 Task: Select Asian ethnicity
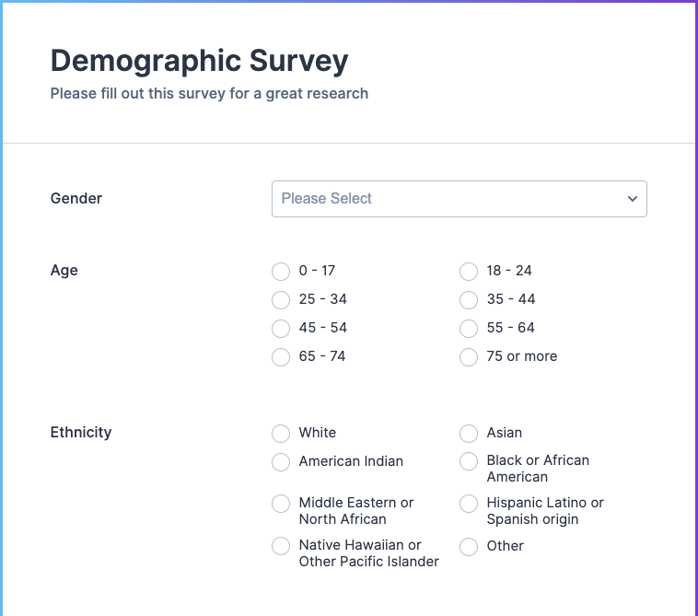pos(469,434)
